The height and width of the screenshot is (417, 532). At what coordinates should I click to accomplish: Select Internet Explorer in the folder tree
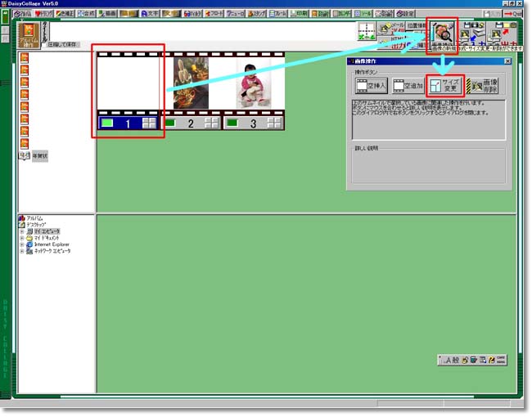pos(52,244)
